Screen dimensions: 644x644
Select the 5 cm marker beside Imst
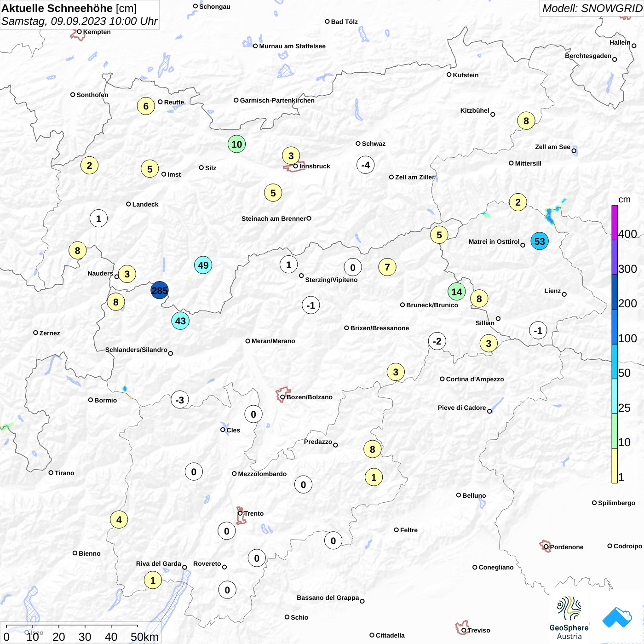(149, 169)
